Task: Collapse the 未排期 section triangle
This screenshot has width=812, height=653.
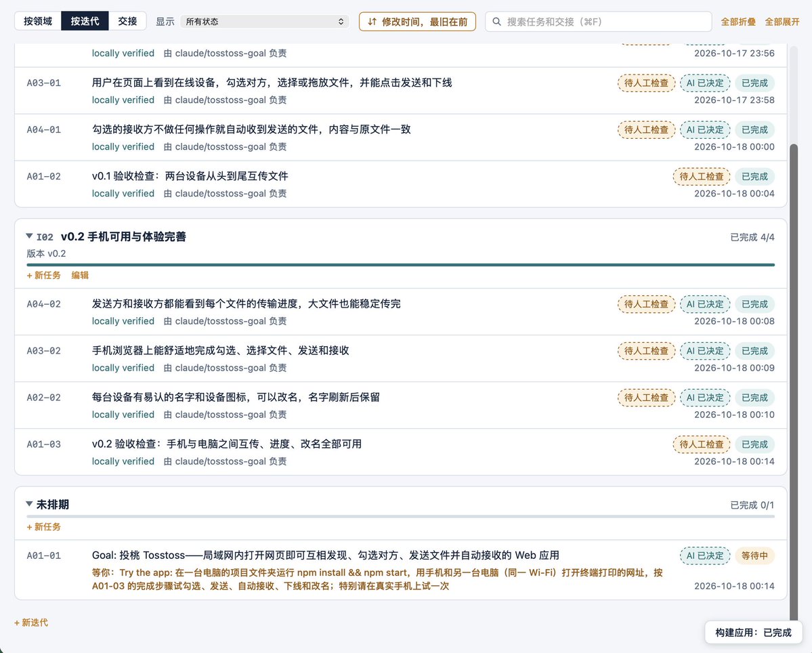Action: [30, 504]
